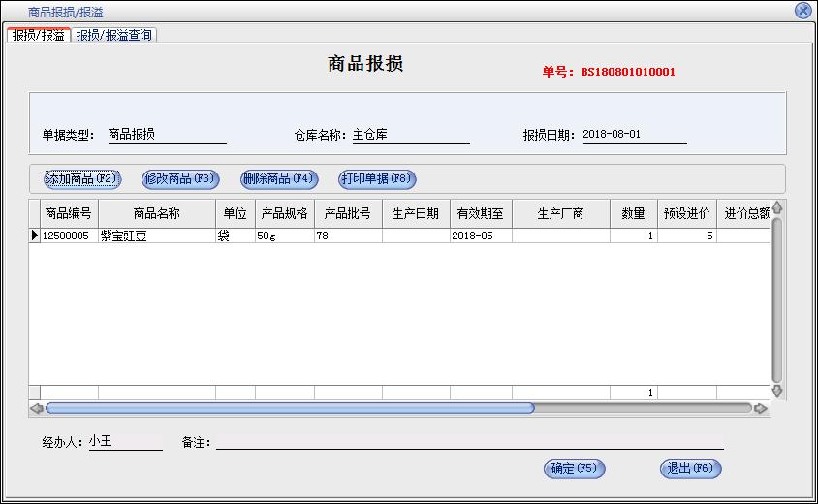Click the horizontal scrollbar thumb
Screen dimensions: 818x504
click(290, 408)
